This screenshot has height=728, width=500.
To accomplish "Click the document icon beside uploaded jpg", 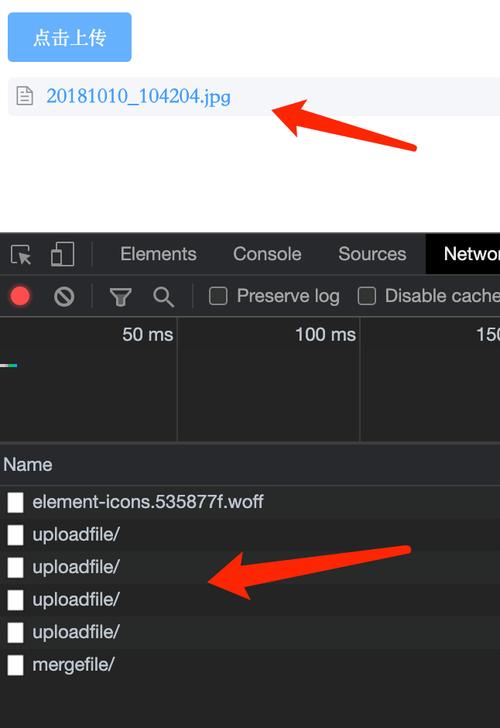I will [25, 96].
